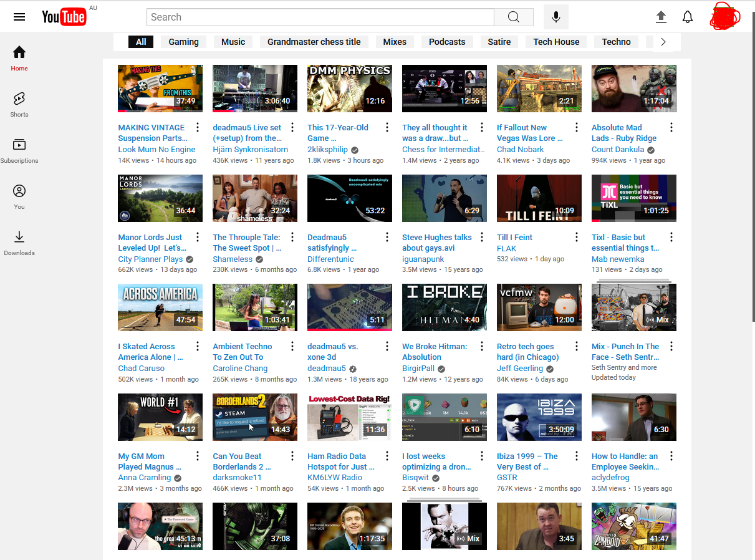Open Anna Cramling channel link
The height and width of the screenshot is (560, 755).
point(144,478)
